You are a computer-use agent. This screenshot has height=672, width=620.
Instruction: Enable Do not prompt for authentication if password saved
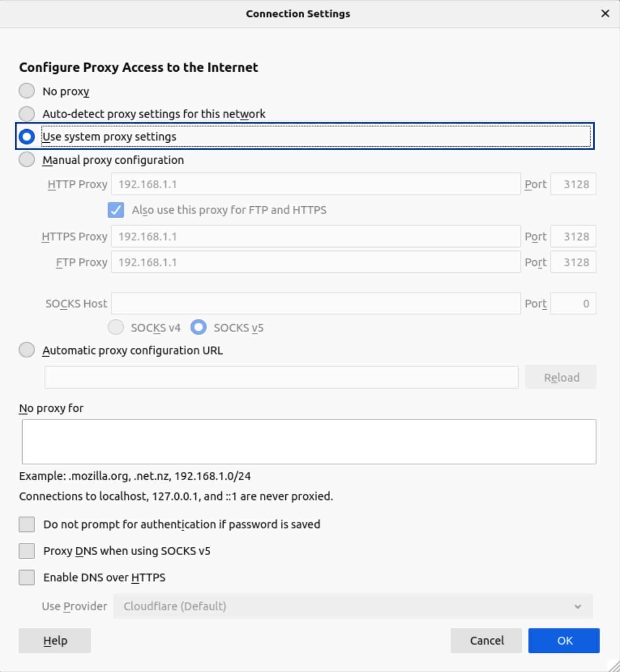click(x=26, y=524)
